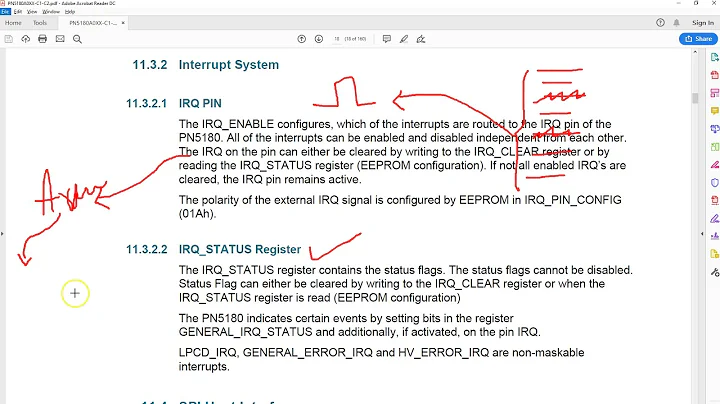This screenshot has width=720, height=404.
Task: Click the page number input field
Action: coord(337,39)
